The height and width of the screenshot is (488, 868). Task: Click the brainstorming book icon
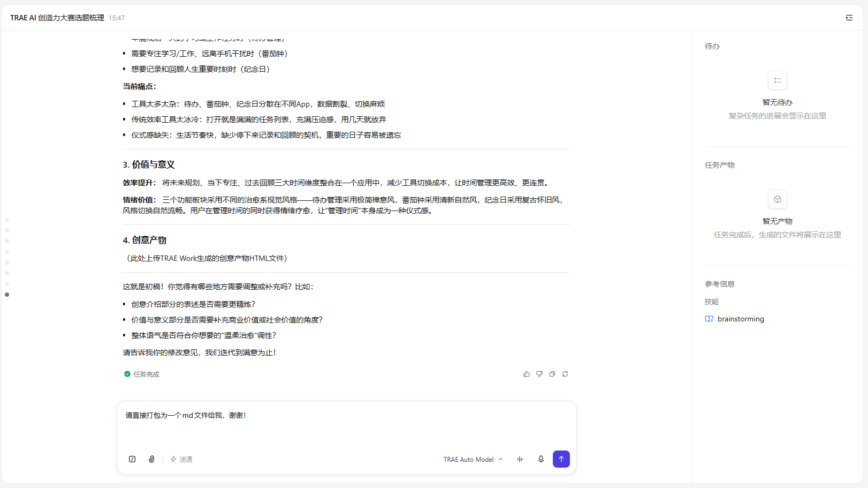coord(709,319)
